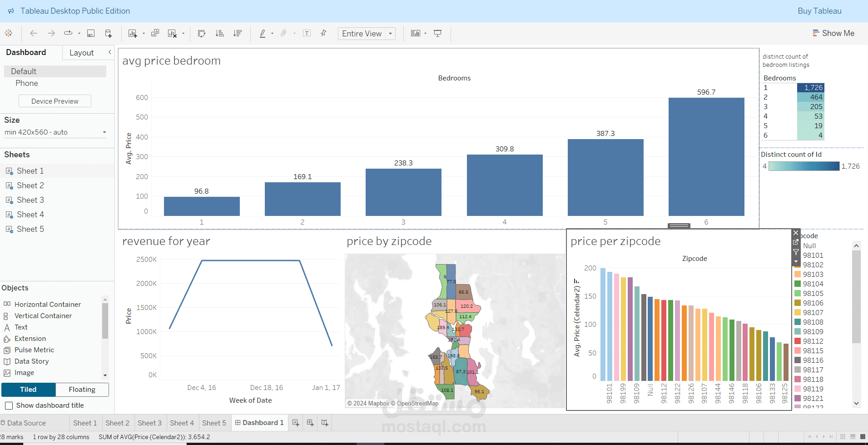Switch to the Layout tab
This screenshot has width=868, height=445.
[81, 53]
